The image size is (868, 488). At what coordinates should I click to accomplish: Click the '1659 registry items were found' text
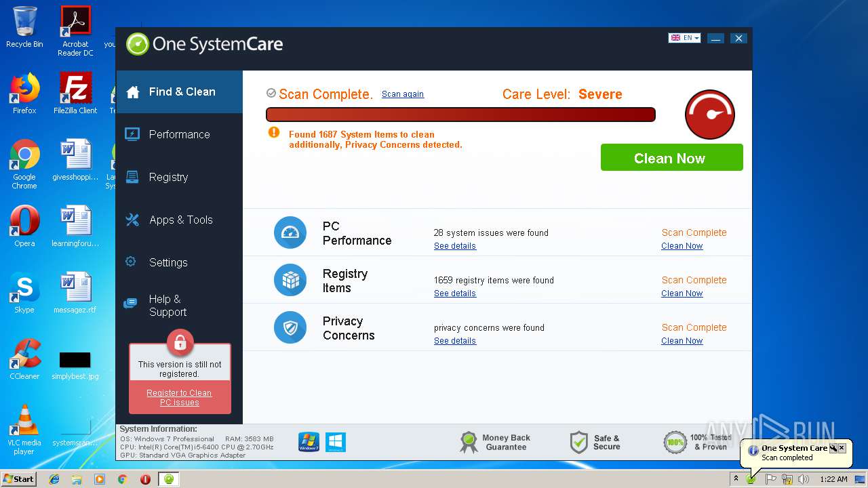click(494, 280)
